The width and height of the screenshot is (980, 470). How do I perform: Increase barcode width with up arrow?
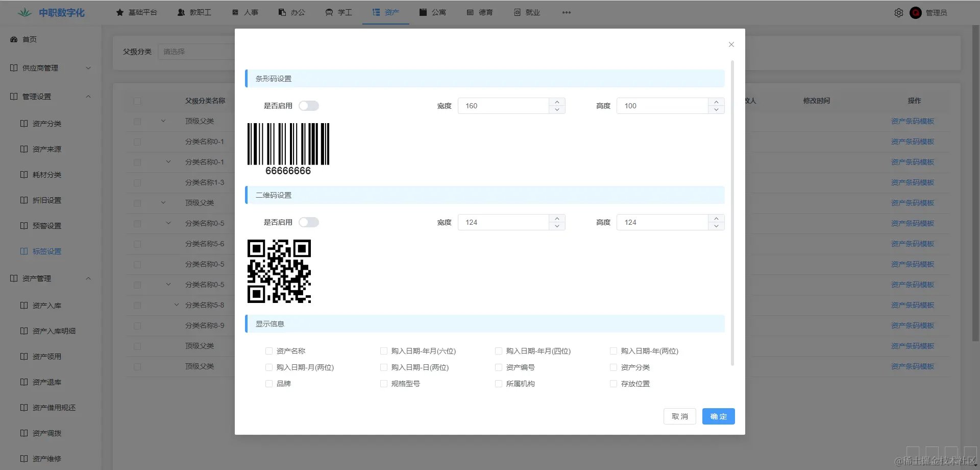(557, 102)
